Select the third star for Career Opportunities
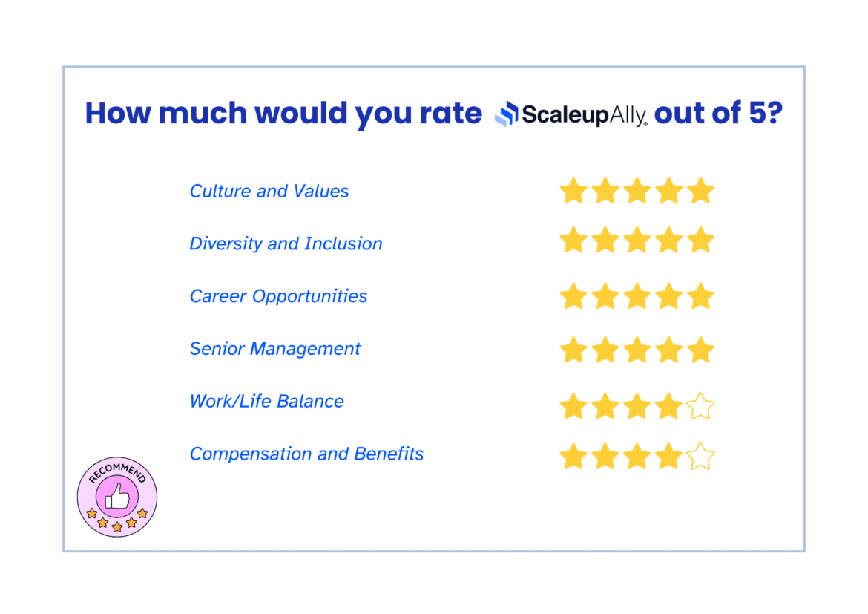The image size is (868, 614). [x=637, y=296]
